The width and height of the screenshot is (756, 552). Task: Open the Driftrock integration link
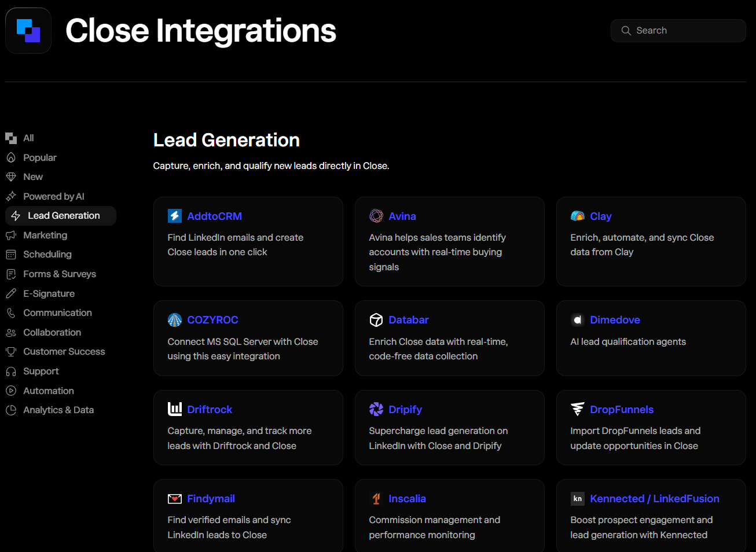tap(210, 410)
